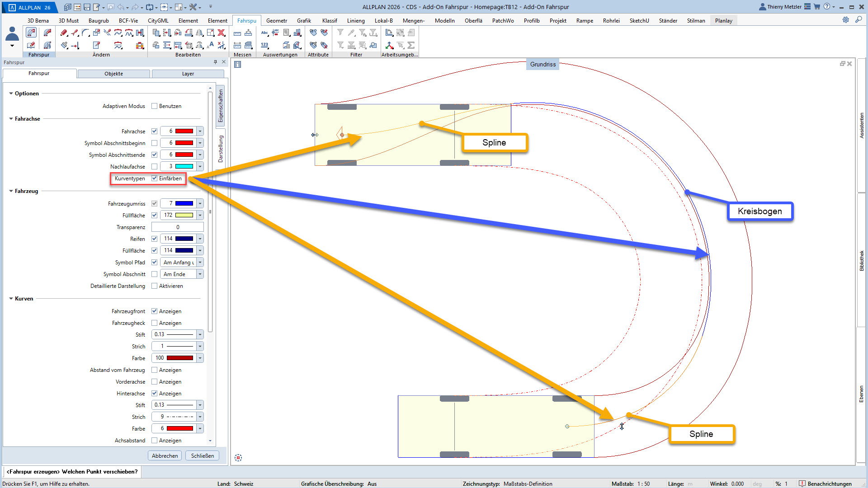This screenshot has height=488, width=868.
Task: Switch to the Objekte tab
Action: click(x=113, y=74)
